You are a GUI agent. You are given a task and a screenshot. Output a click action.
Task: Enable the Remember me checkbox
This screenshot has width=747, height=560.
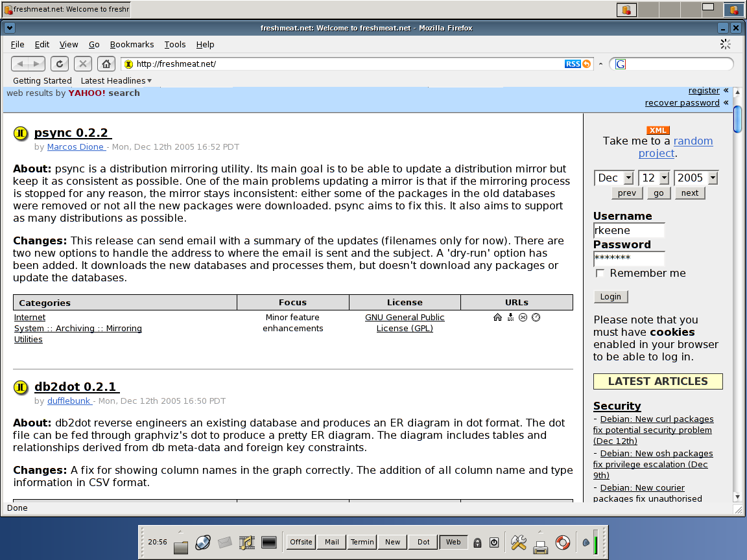[x=600, y=273]
